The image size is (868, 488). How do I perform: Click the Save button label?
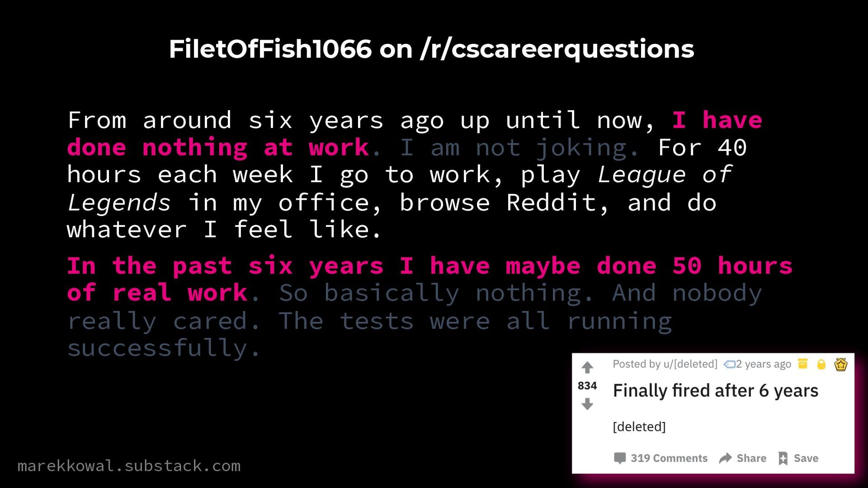806,458
